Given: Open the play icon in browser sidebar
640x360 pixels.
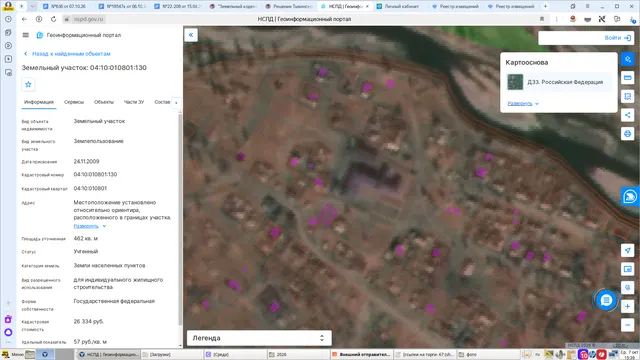Looking at the screenshot, I should point(8,46).
